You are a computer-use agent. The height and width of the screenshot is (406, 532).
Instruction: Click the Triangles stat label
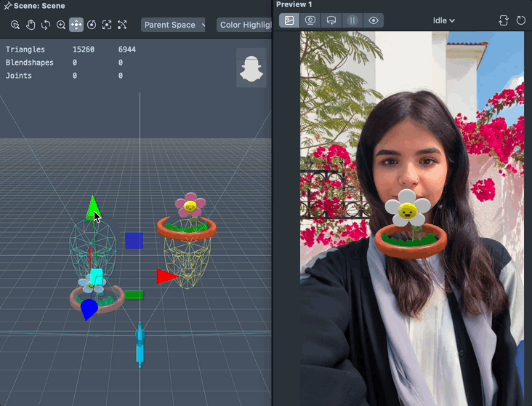coord(25,49)
